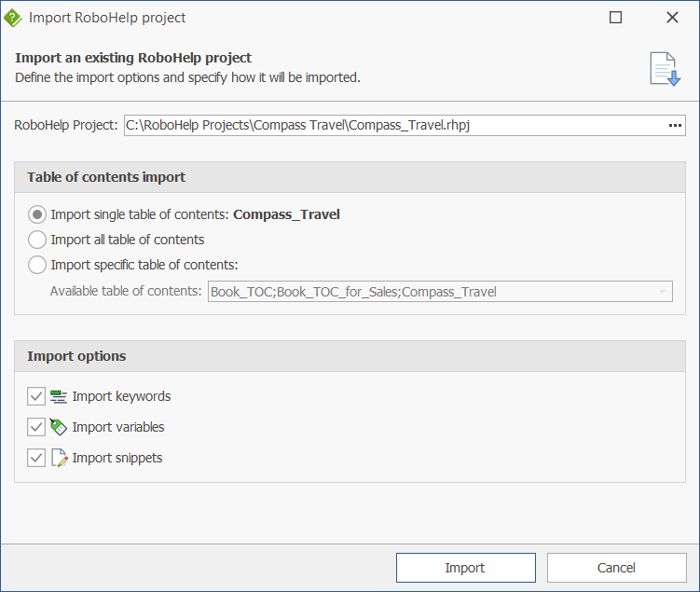Click the variables tag icon

pyautogui.click(x=59, y=427)
